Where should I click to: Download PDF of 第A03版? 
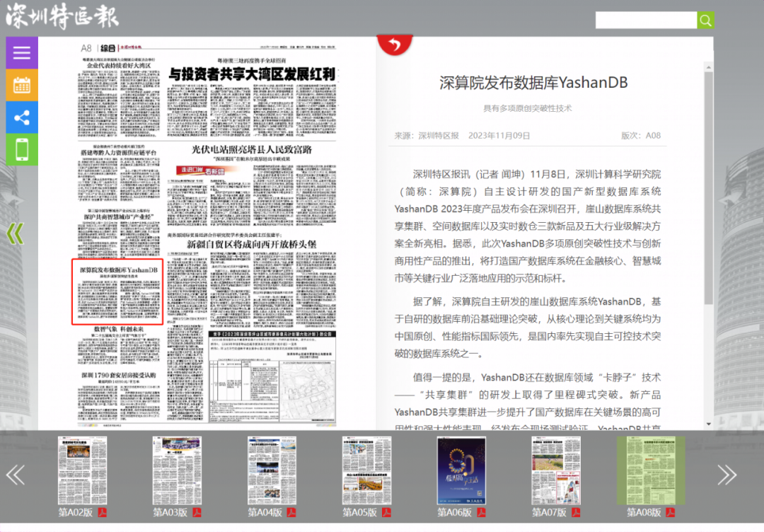tap(197, 512)
